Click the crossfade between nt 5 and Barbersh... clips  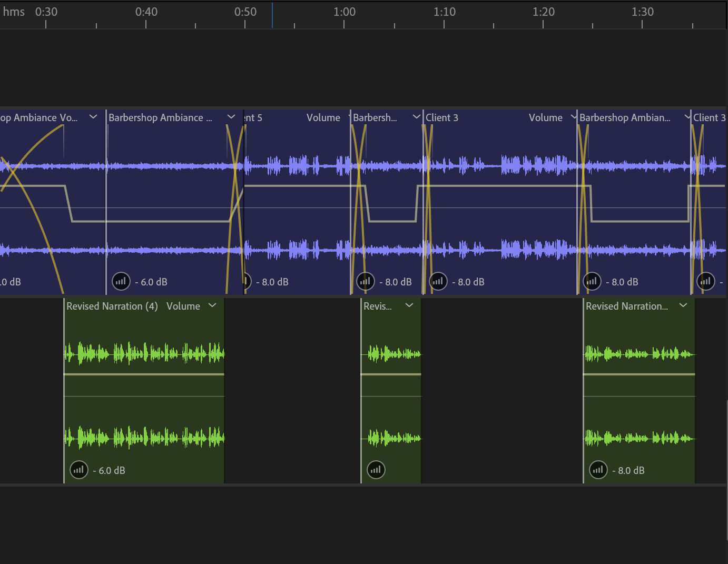(359, 209)
